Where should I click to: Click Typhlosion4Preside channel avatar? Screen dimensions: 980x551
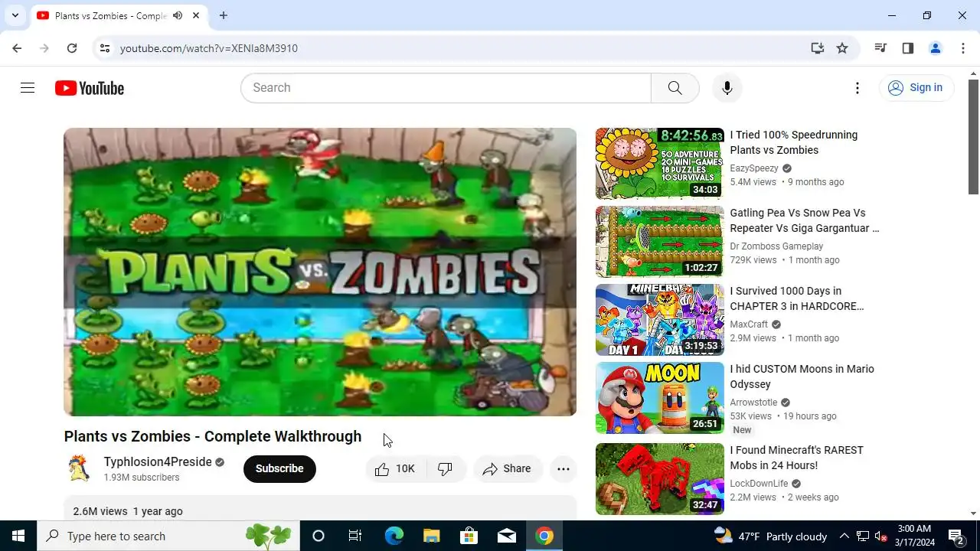79,468
